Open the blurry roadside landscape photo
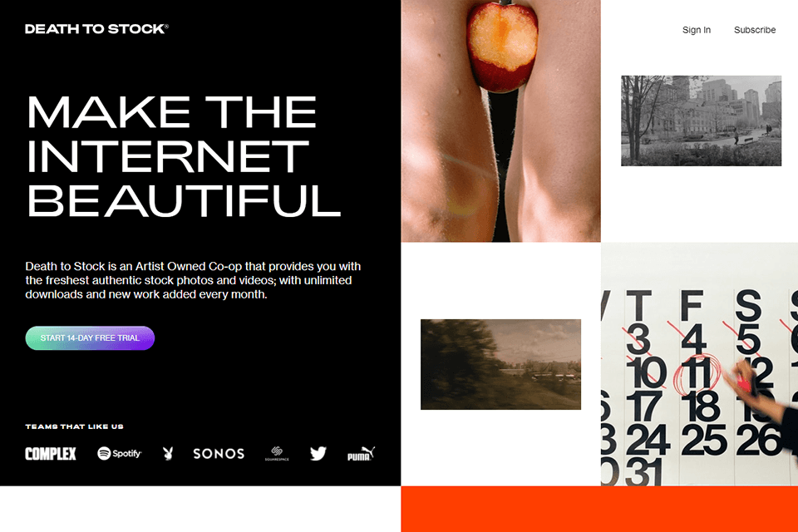The height and width of the screenshot is (532, 798). tap(500, 365)
